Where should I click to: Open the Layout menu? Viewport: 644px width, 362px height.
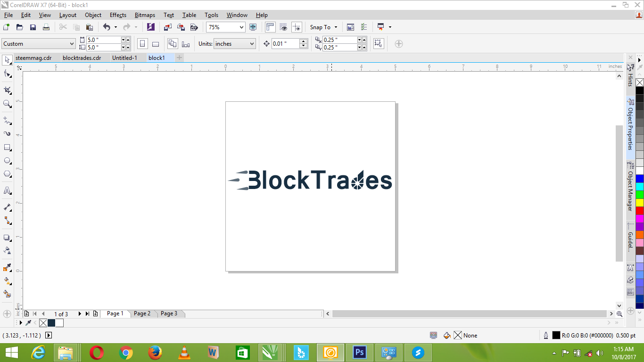(x=67, y=15)
